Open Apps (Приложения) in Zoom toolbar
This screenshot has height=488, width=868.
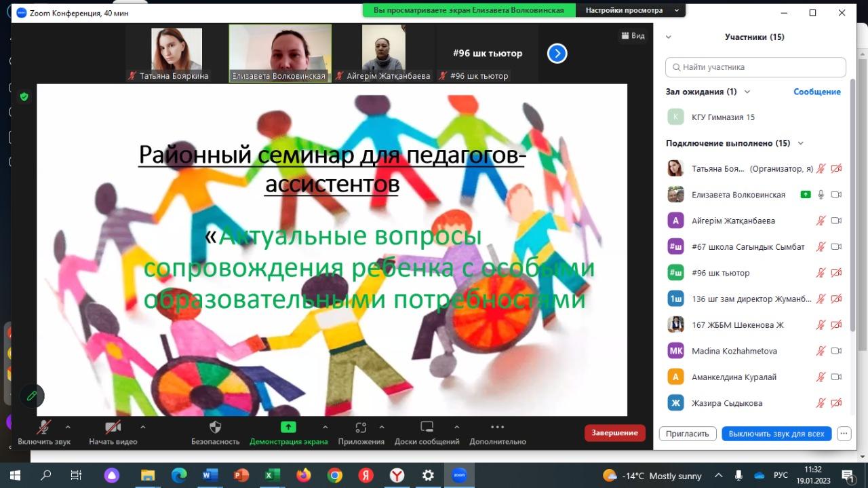361,428
